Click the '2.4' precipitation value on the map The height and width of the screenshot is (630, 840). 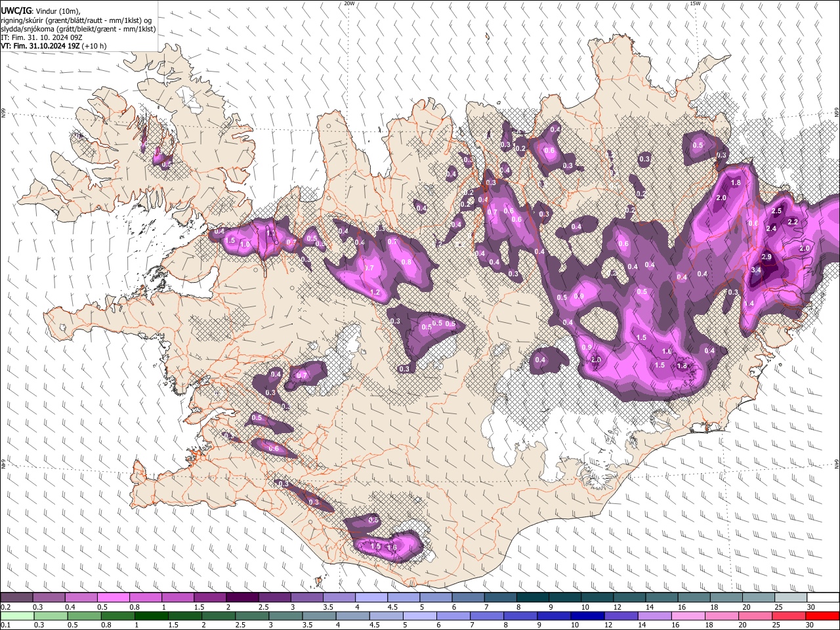771,228
